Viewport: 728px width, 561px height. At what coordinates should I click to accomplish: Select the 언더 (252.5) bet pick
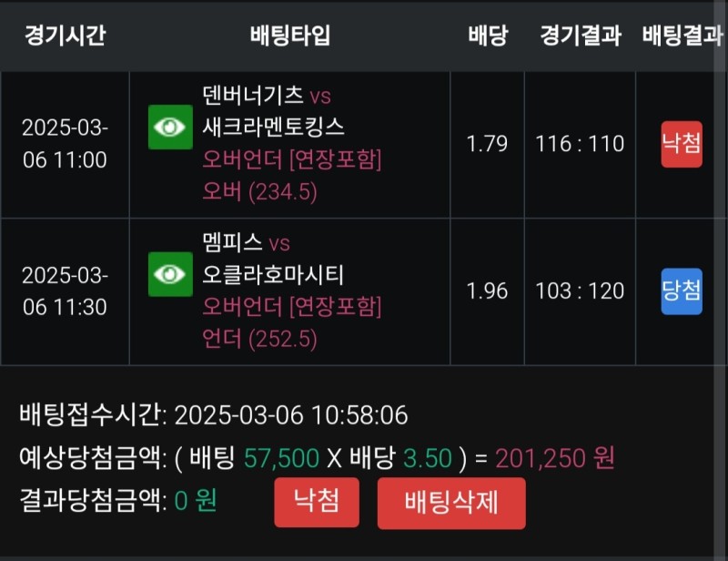[x=259, y=340]
